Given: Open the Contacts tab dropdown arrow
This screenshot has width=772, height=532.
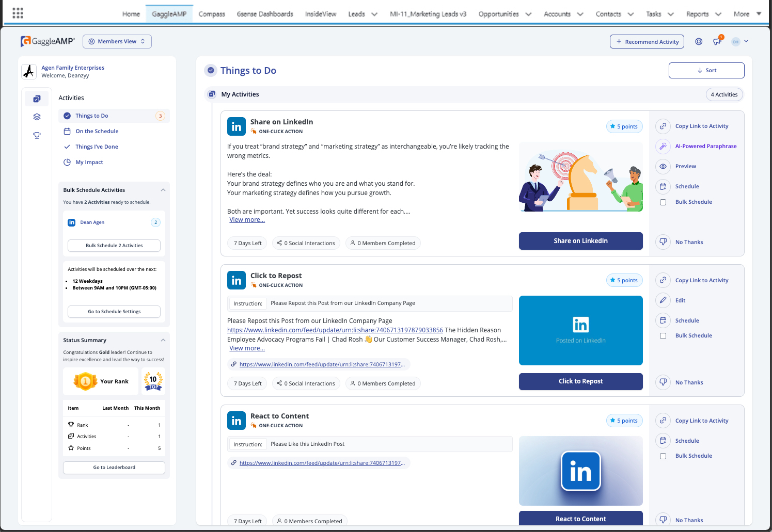Looking at the screenshot, I should [631, 14].
